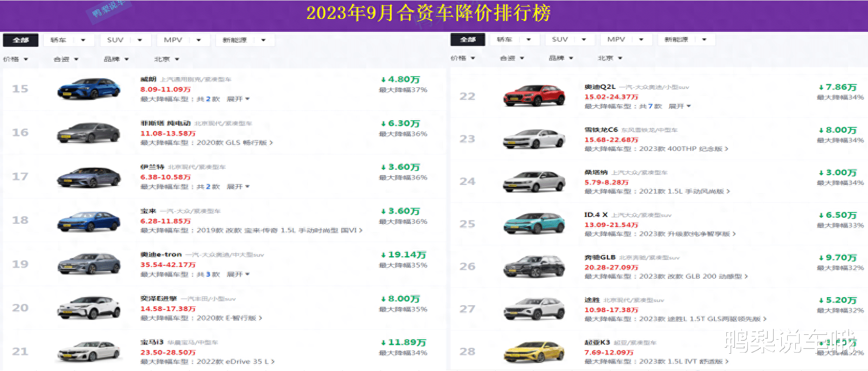Viewport: 868px width, 371px height.
Task: Open the 北京 city filter in the left panel
Action: [x=167, y=59]
